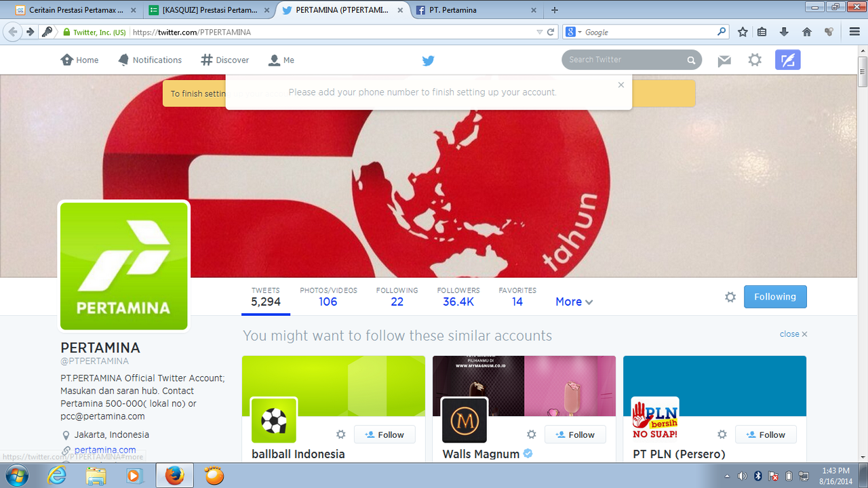
Task: Switch to PT. Pertamina Facebook tab
Action: pos(477,10)
